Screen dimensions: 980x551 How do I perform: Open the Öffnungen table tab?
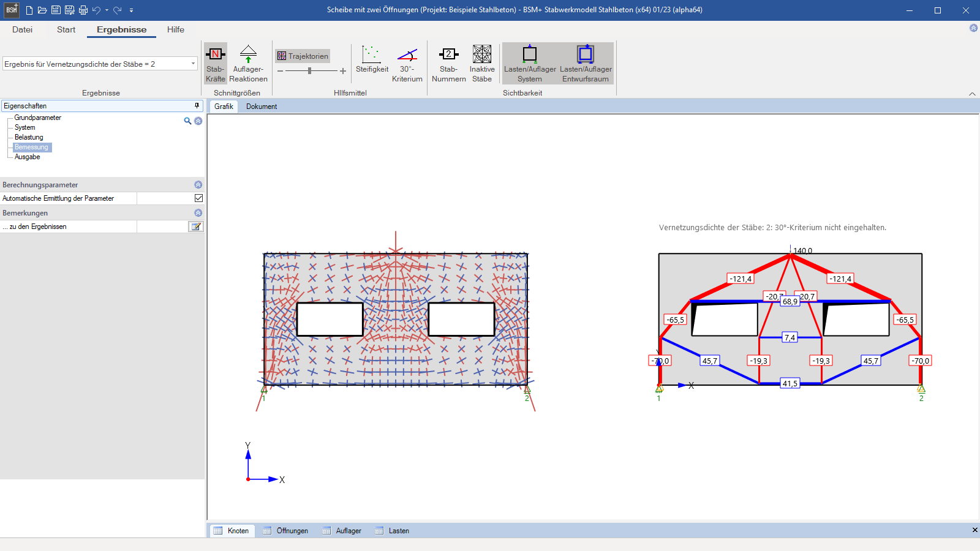[286, 531]
